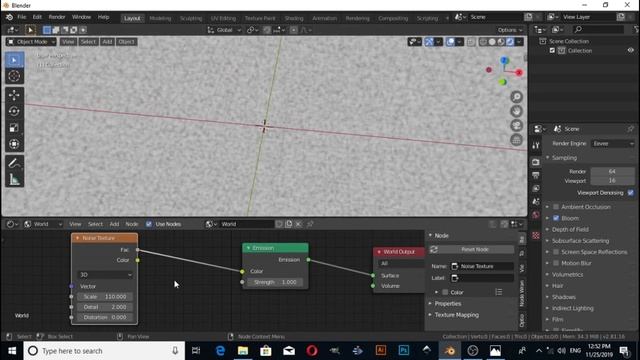Adjust the Noise Texture Detail slider
This screenshot has height=360, width=640.
coord(104,307)
